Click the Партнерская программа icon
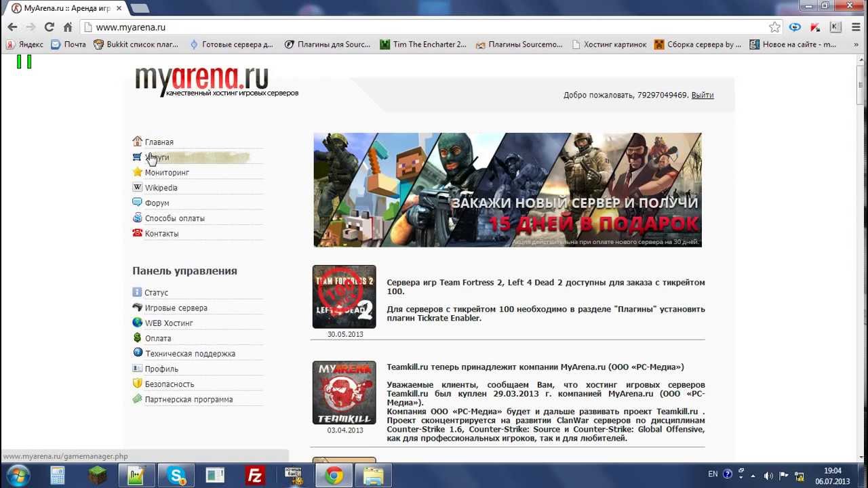868x488 pixels. click(x=138, y=399)
